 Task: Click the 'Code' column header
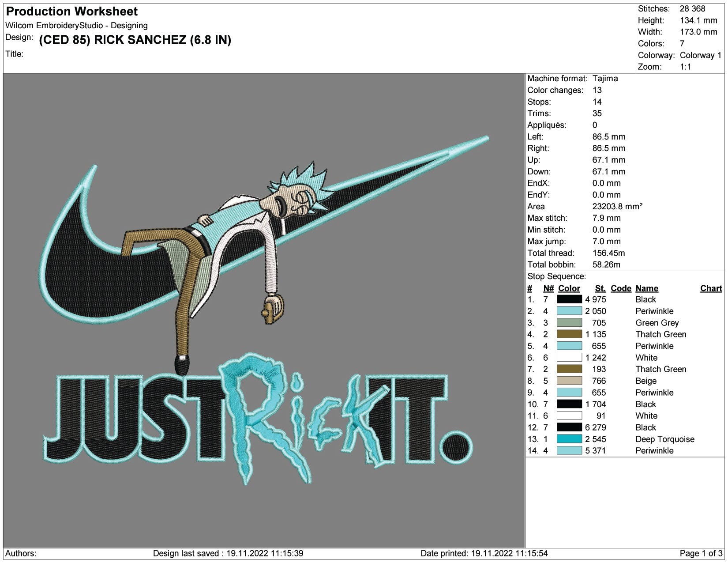point(621,288)
